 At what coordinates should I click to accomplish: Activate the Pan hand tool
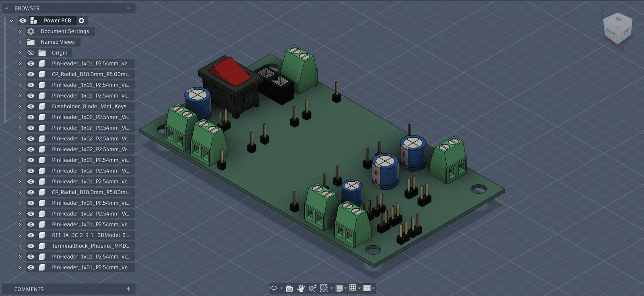coord(301,288)
